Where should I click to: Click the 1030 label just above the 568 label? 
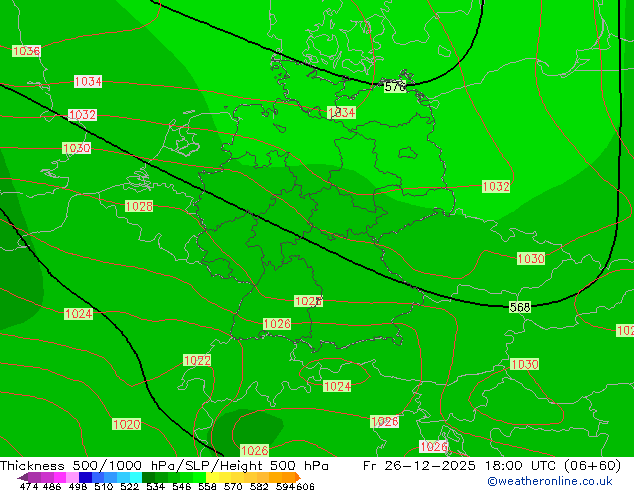point(531,258)
